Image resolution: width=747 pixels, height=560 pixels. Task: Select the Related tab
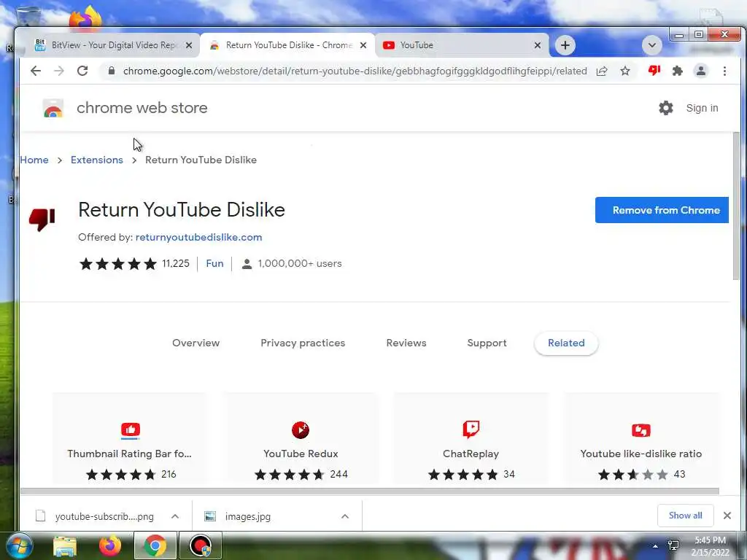[566, 343]
